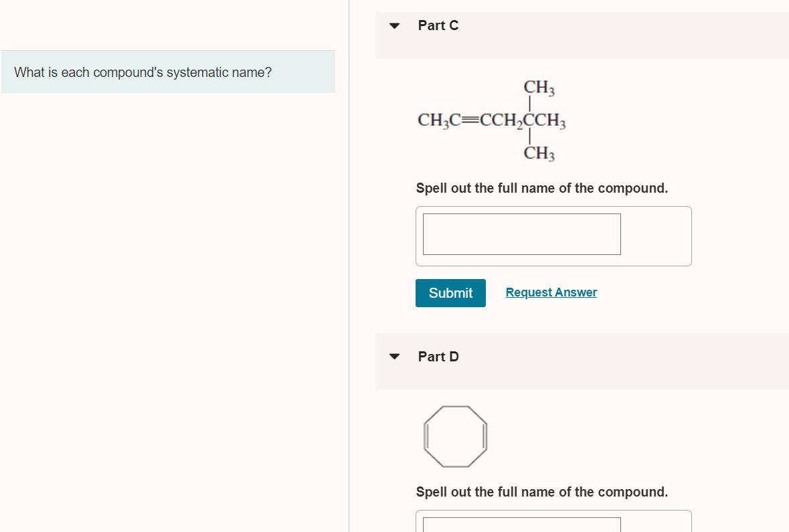Select the Part C header
Viewport: 789px width, 532px height.
pyautogui.click(x=438, y=25)
